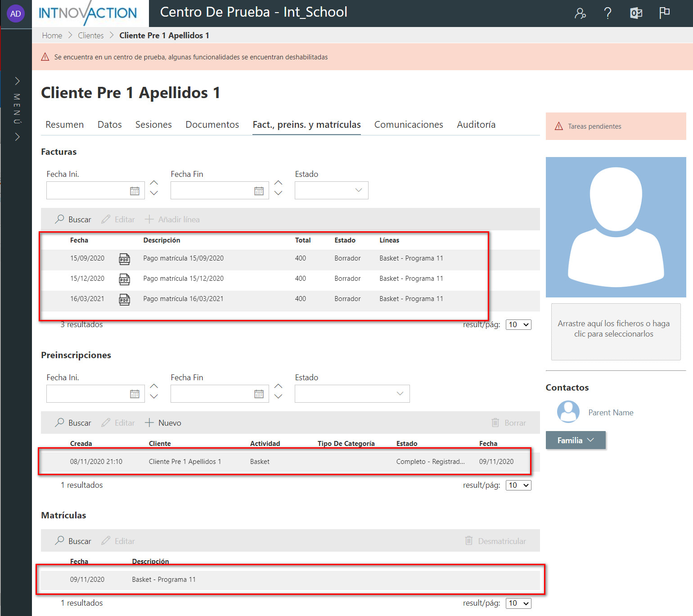Increase Facturas Fecha Fin with up arrow

278,183
